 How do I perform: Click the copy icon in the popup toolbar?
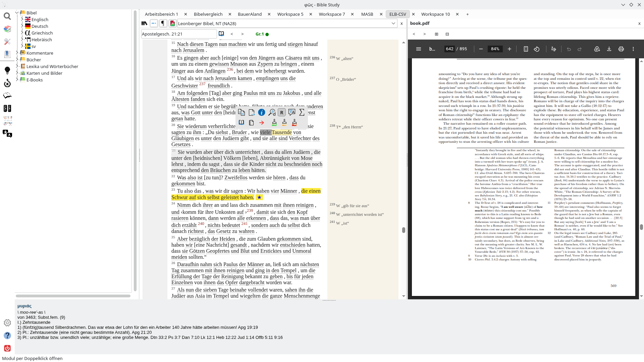[x=241, y=113]
